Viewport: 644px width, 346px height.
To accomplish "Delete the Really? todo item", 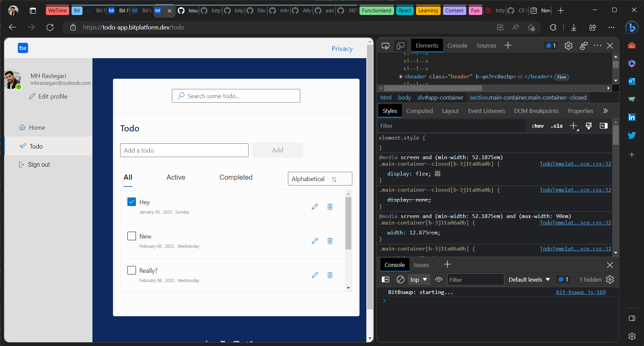I will point(330,275).
